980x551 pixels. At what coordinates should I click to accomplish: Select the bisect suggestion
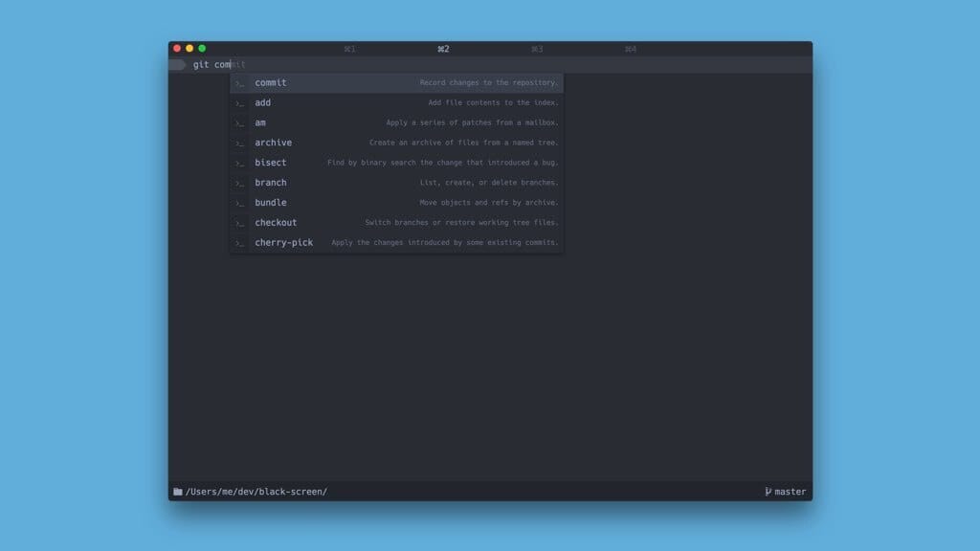397,163
